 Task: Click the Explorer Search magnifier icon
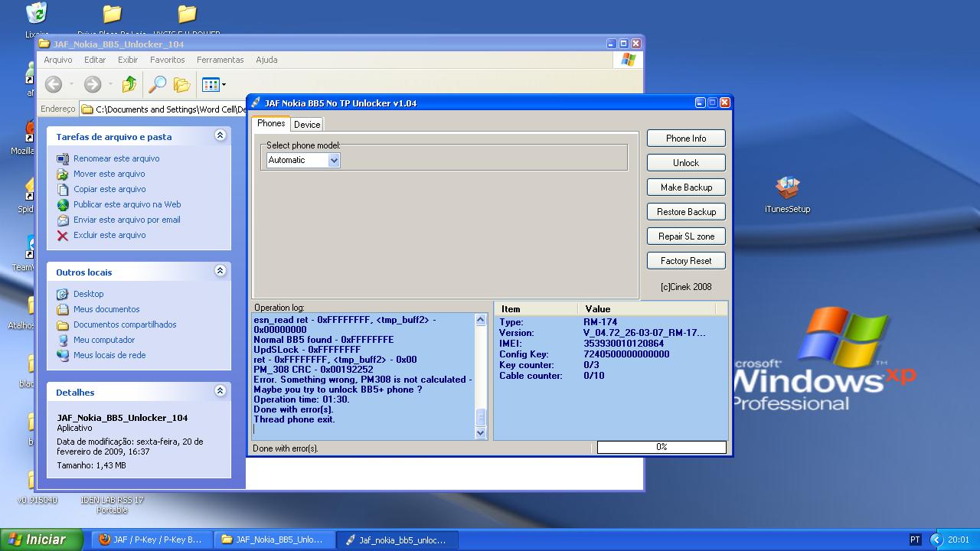[x=157, y=84]
